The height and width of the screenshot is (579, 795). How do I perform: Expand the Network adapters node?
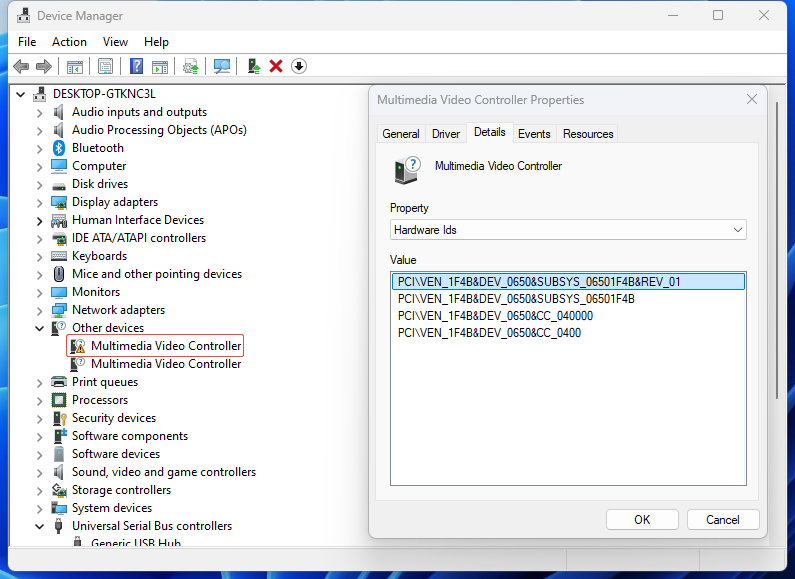tap(40, 310)
